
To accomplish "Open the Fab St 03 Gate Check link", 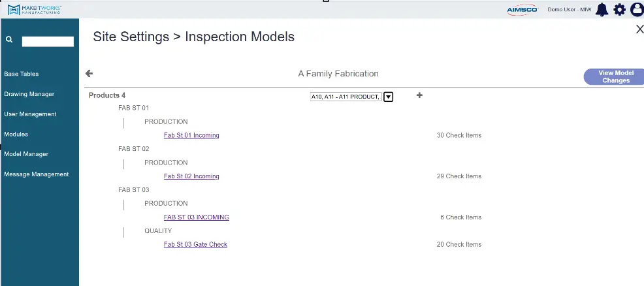I will click(x=195, y=245).
